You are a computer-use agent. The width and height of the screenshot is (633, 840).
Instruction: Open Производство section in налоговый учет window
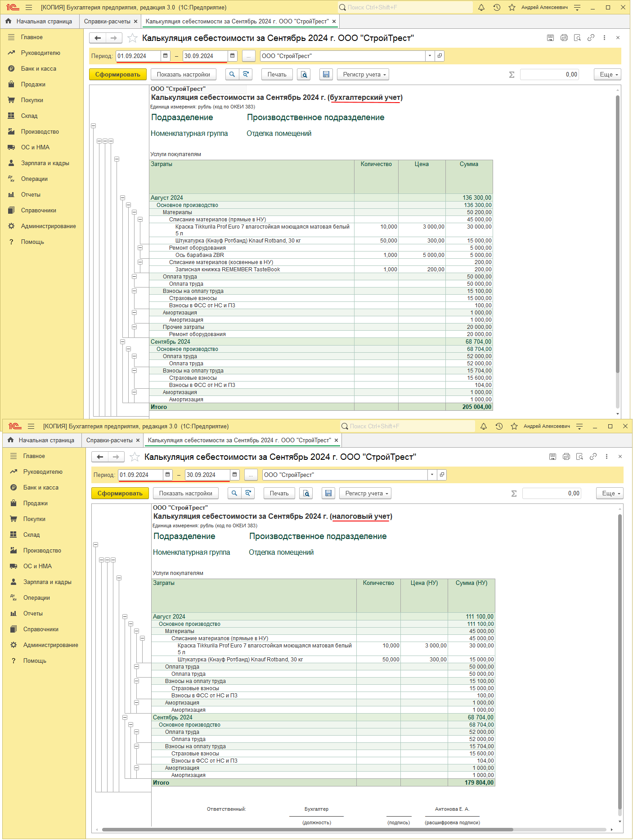coord(42,550)
